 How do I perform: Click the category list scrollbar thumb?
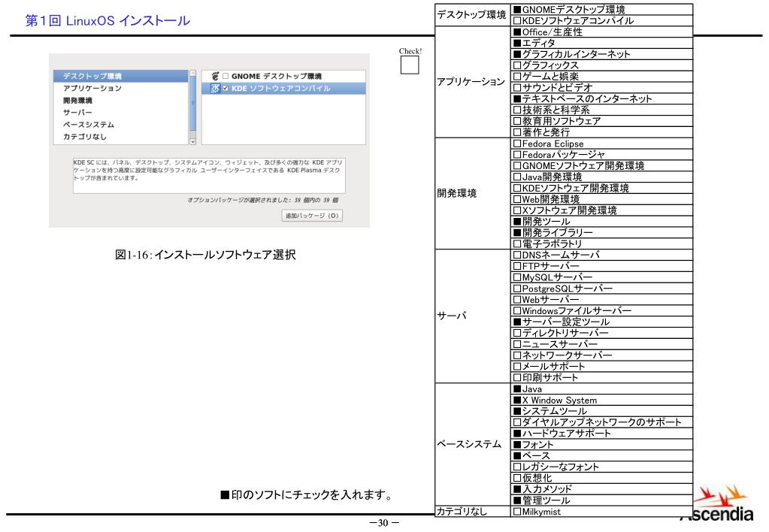[x=192, y=103]
